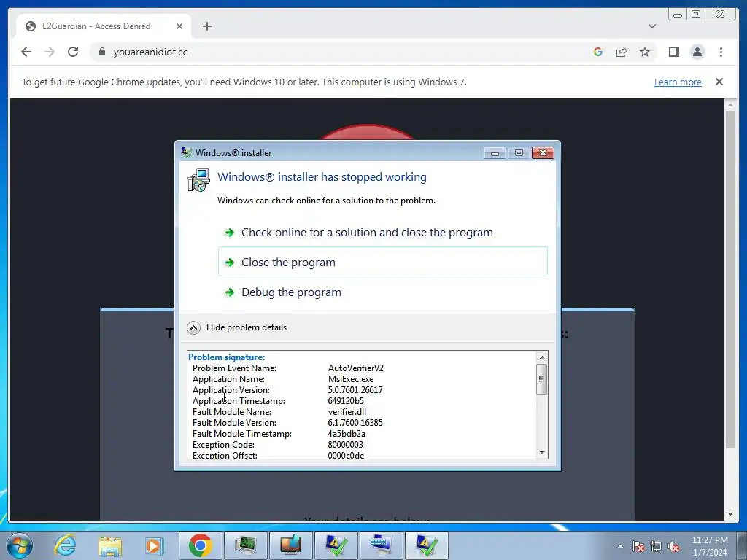Click the lock icon in address bar
Viewport: 747px width, 560px height.
coord(102,52)
